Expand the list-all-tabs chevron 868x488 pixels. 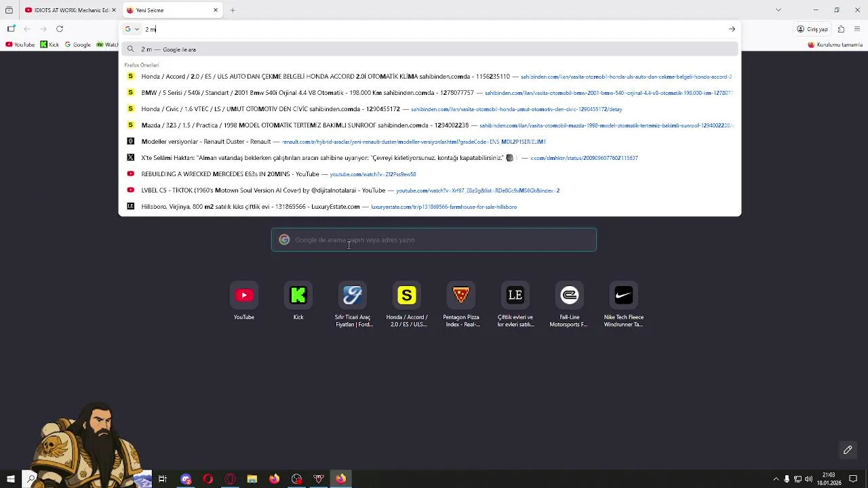click(x=778, y=10)
